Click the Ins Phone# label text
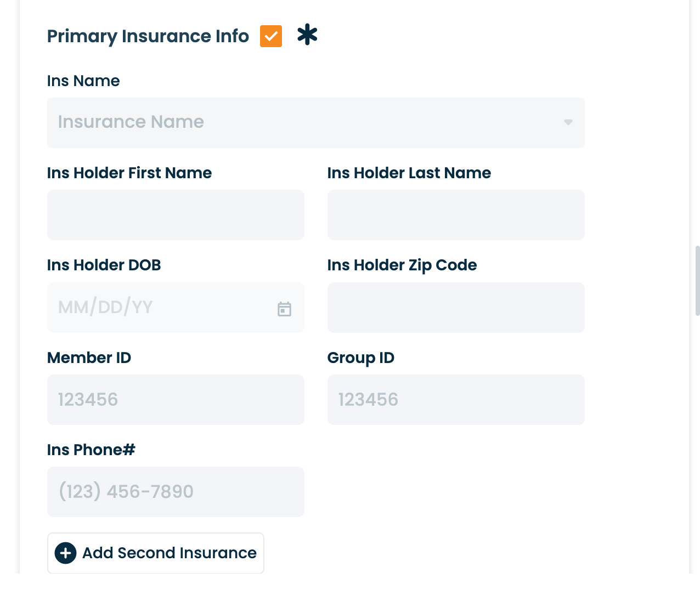 click(x=91, y=450)
